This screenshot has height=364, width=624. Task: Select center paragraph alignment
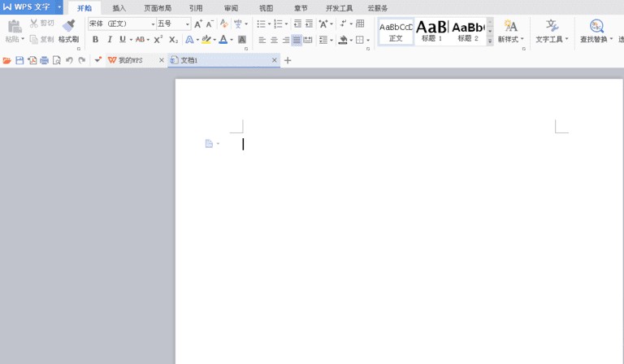(274, 40)
